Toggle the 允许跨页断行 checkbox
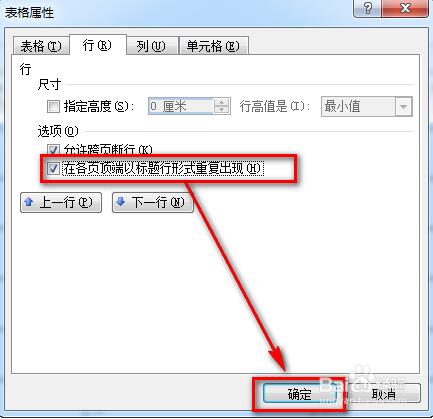 coord(53,150)
